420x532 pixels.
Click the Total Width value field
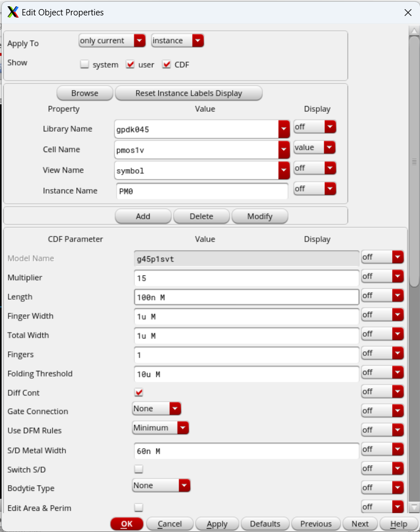[x=246, y=336]
